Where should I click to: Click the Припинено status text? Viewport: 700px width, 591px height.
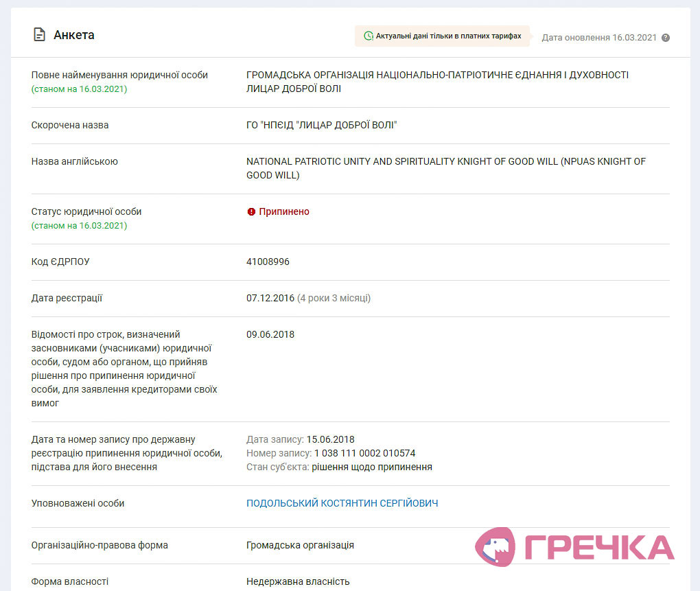coord(284,211)
